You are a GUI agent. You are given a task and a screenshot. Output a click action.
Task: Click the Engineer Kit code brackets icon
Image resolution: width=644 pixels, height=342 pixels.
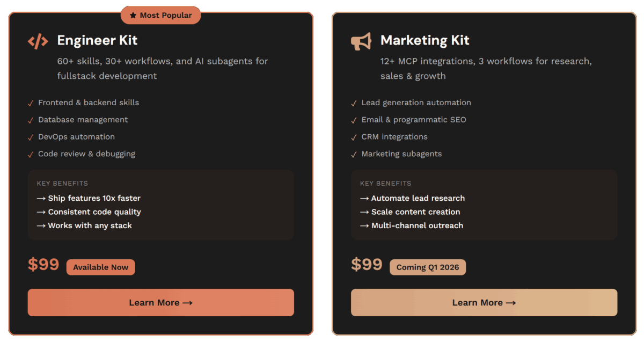[38, 41]
